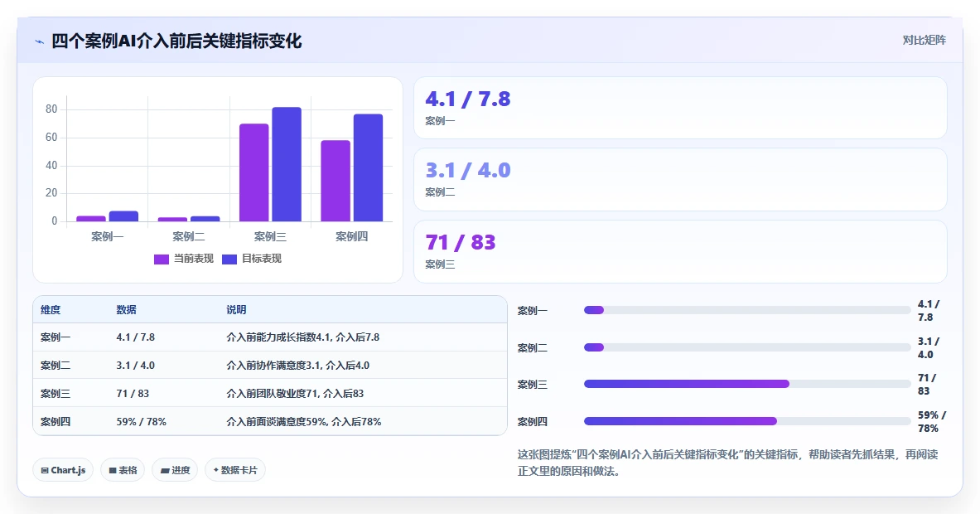980x514 pixels.
Task: Open the 3.1 / 4.0 案例二 card
Action: click(680, 179)
